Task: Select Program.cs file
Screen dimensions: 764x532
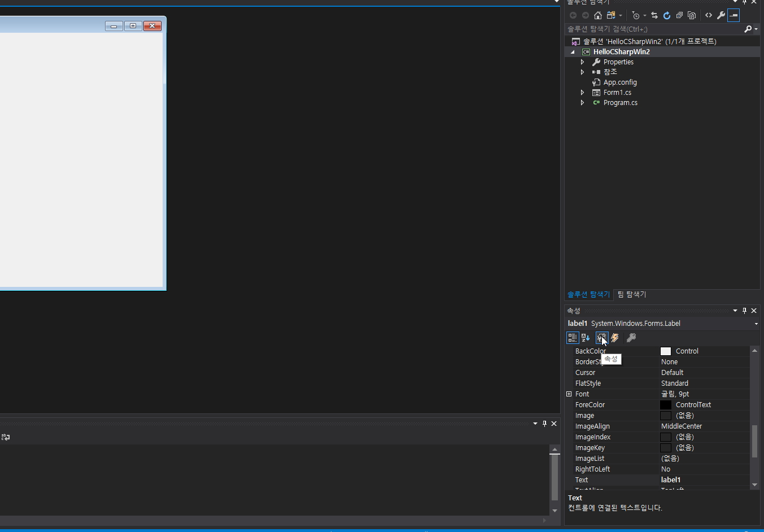Action: [620, 103]
